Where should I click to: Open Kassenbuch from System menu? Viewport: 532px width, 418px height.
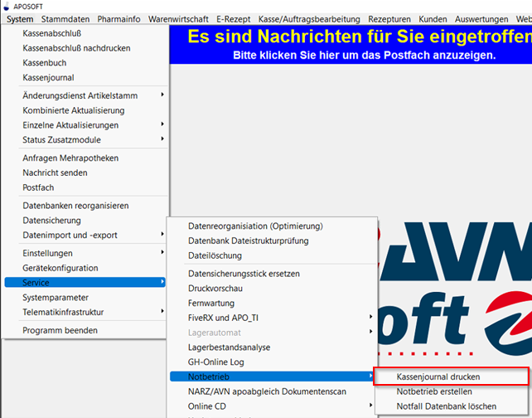(x=85, y=63)
